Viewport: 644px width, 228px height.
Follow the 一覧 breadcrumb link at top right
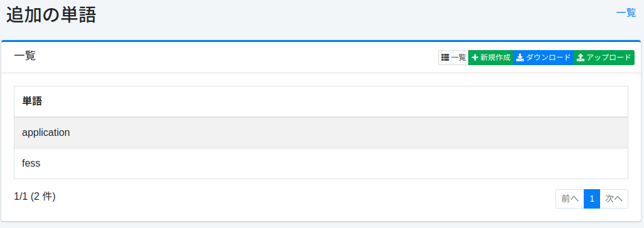pyautogui.click(x=626, y=13)
